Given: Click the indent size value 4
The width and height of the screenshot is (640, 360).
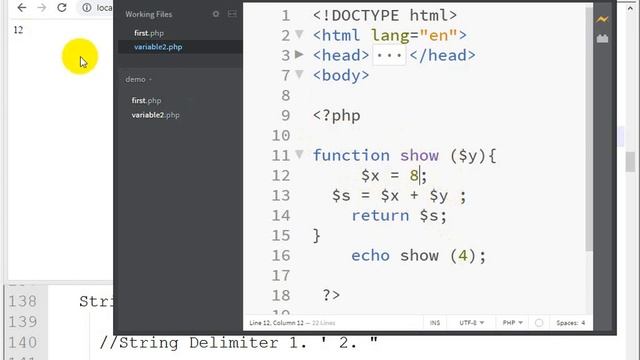Looking at the screenshot, I should pos(583,323).
